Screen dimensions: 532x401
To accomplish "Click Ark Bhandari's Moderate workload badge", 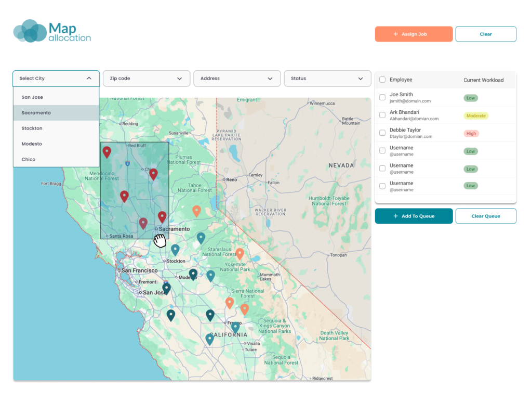I will [x=476, y=115].
